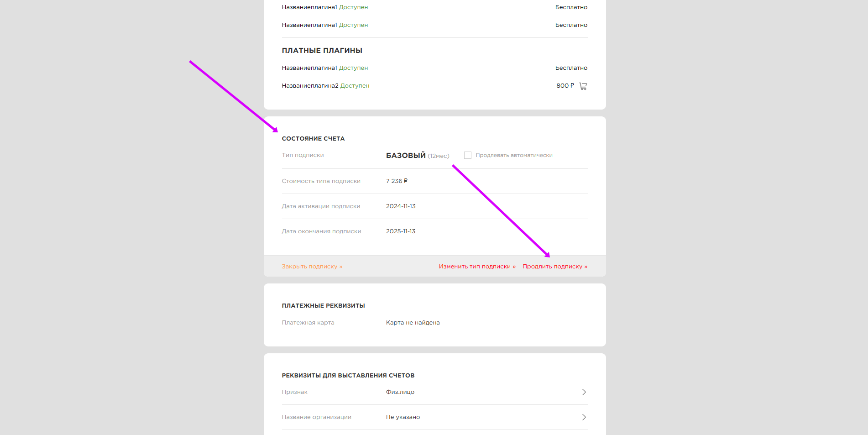This screenshot has height=435, width=868.
Task: Enable the Продлевать автоматически checkbox
Action: point(467,155)
